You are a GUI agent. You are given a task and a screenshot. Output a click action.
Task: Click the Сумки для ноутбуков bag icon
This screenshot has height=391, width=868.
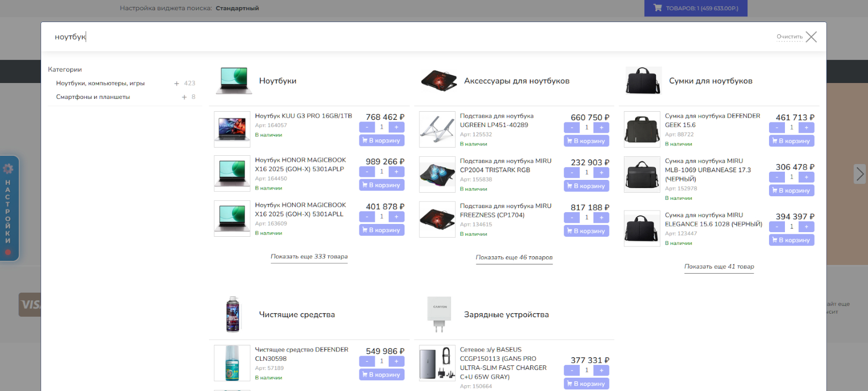(643, 81)
